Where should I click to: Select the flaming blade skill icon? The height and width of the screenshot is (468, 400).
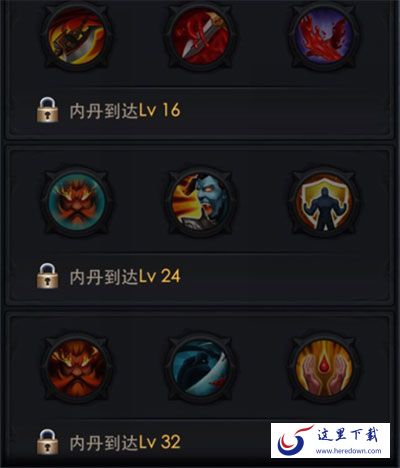click(x=77, y=37)
